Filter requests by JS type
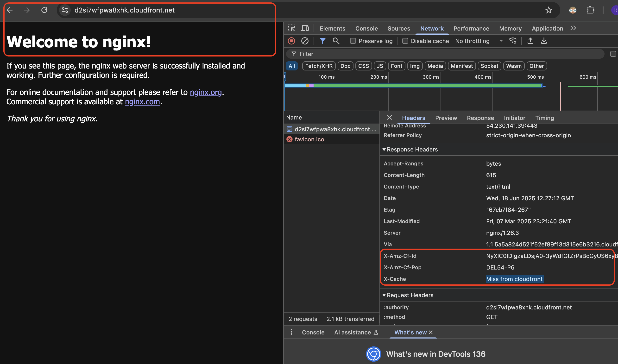This screenshot has width=618, height=364. point(380,66)
